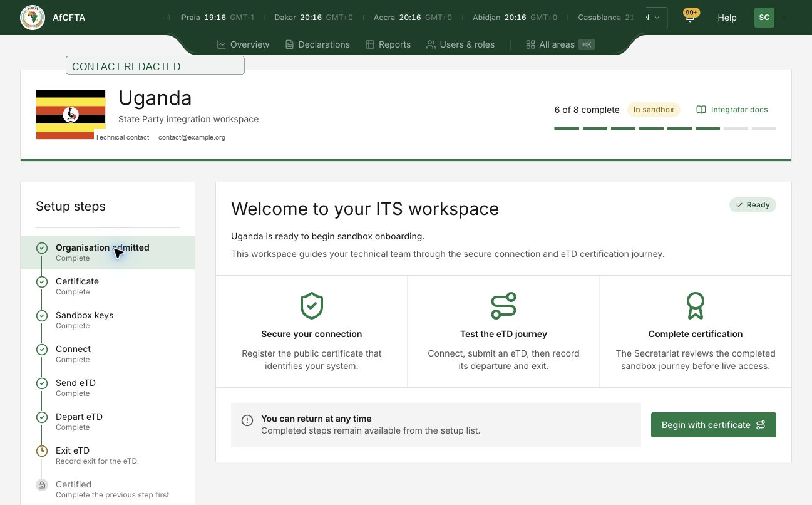This screenshot has height=505, width=812.
Task: Switch to the Reports tab
Action: pyautogui.click(x=388, y=44)
